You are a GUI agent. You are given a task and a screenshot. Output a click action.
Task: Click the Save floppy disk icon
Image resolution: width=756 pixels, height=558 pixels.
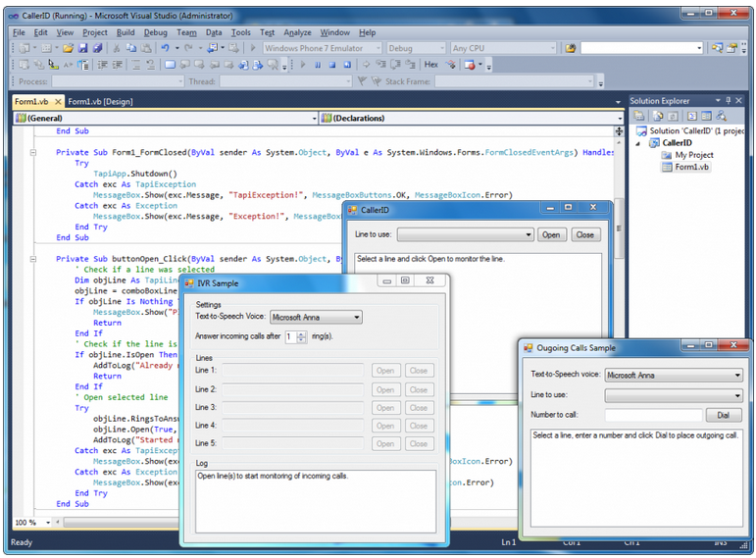click(x=83, y=48)
